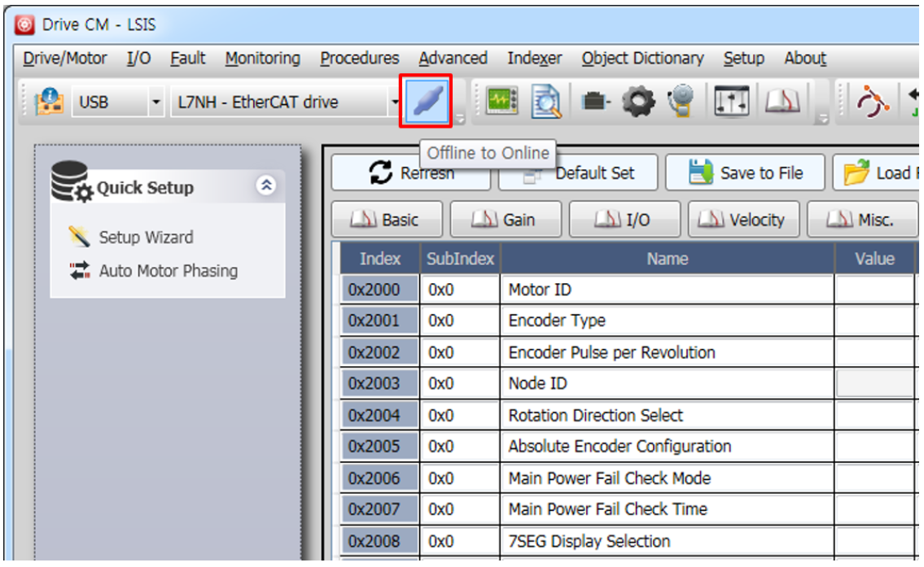Switch to the Misc. parameter tab
This screenshot has height=567, width=924.
coord(863,220)
